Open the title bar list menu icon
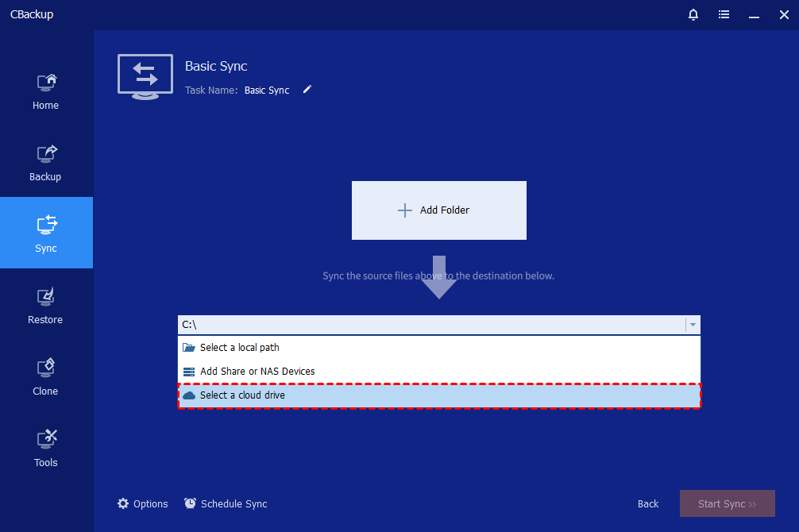799x532 pixels. (x=724, y=14)
